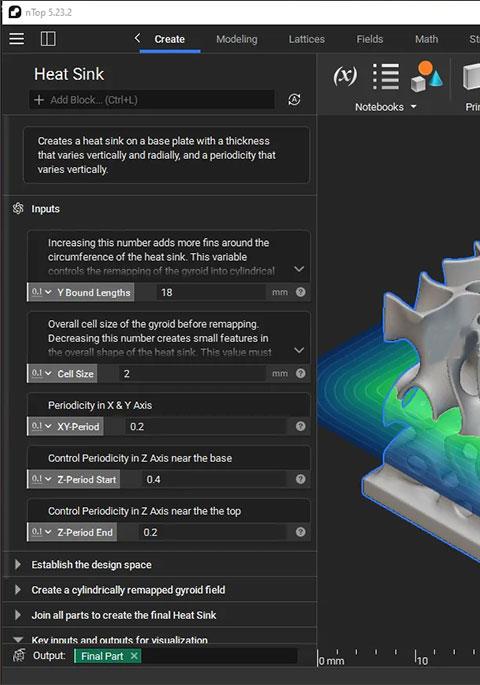Open the Variables (x) tool
Viewport: 480px width, 685px height.
(x=345, y=76)
